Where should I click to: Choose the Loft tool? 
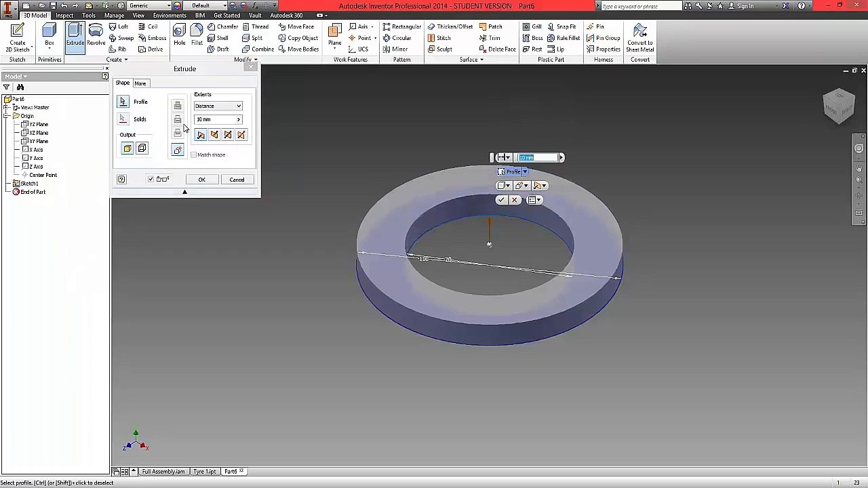tap(119, 27)
